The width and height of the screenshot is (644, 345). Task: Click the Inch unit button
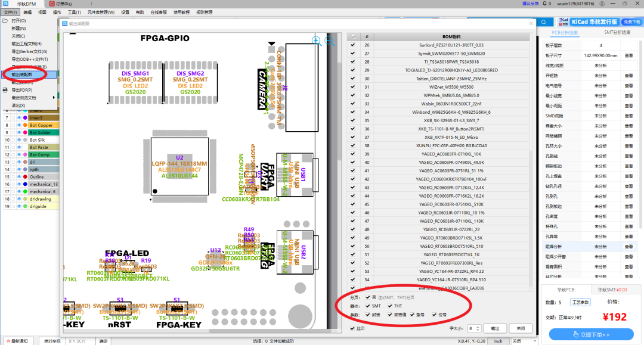pyautogui.click(x=498, y=341)
